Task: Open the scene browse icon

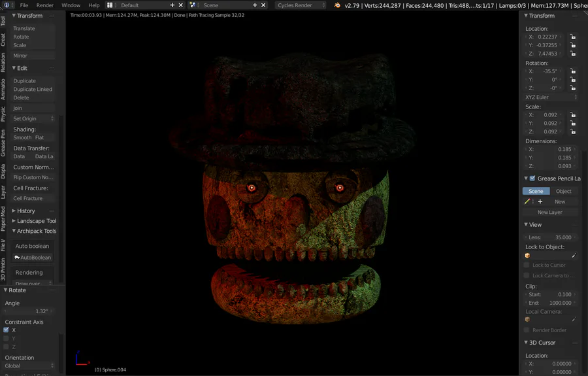Action: pos(192,5)
